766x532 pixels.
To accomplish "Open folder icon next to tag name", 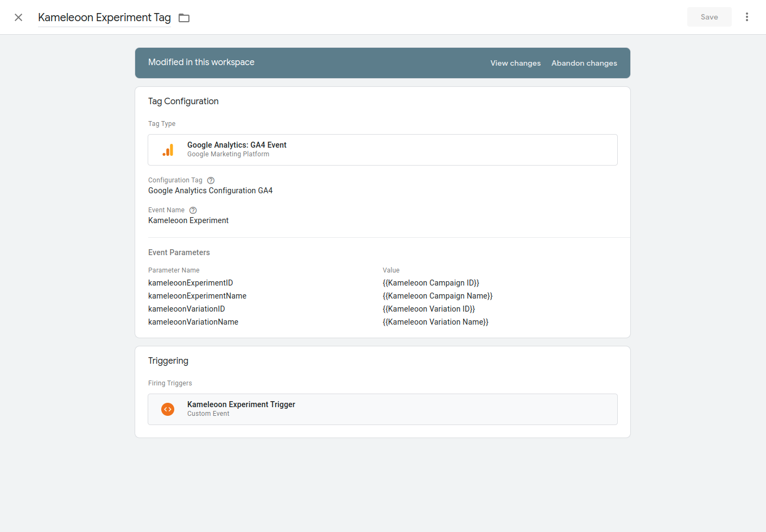I will point(184,18).
